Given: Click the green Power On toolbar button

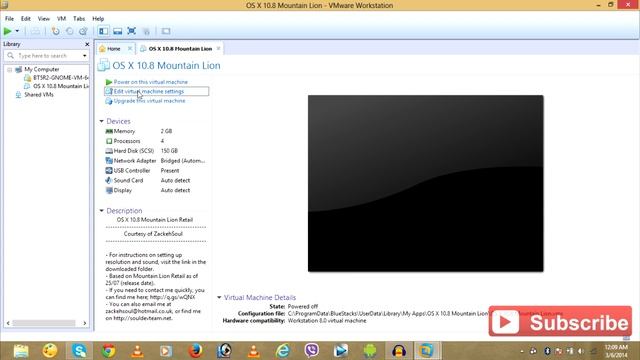Looking at the screenshot, I should (x=7, y=31).
